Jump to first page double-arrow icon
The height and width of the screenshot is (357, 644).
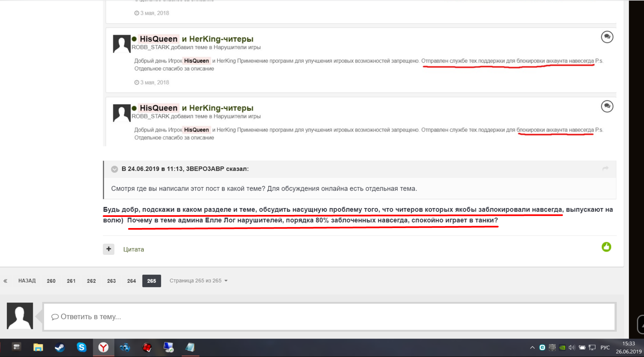pyautogui.click(x=6, y=281)
